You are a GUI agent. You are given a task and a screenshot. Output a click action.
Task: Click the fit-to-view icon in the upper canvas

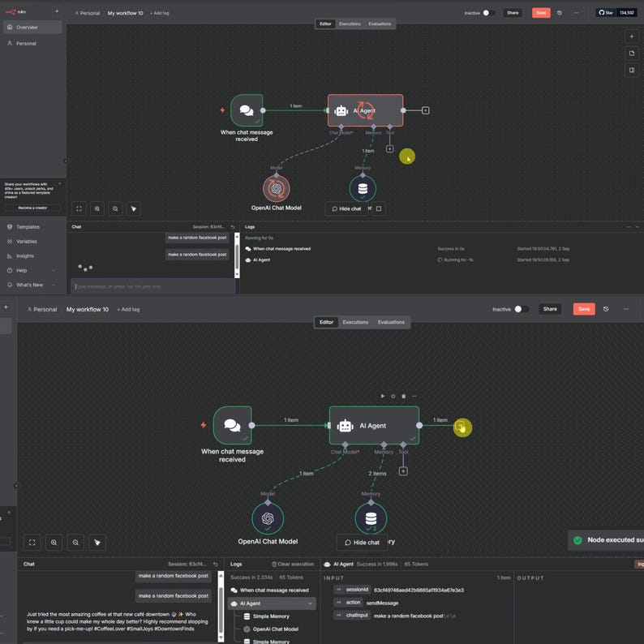(79, 208)
